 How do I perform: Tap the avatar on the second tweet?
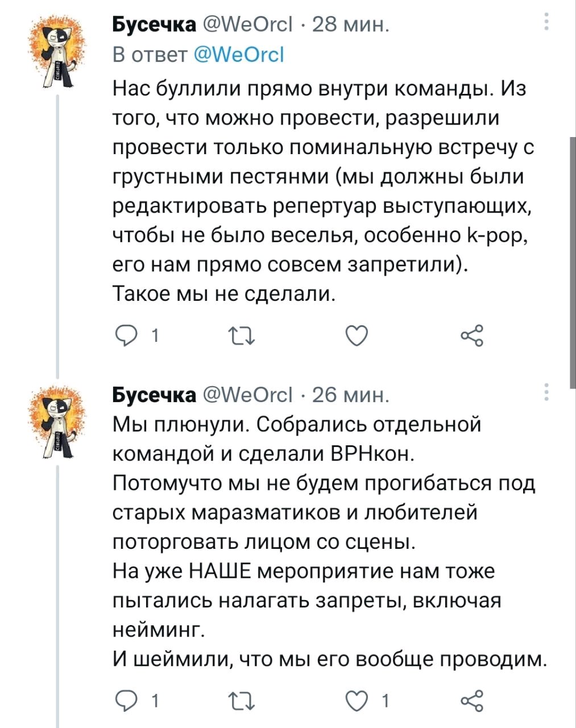point(57,421)
